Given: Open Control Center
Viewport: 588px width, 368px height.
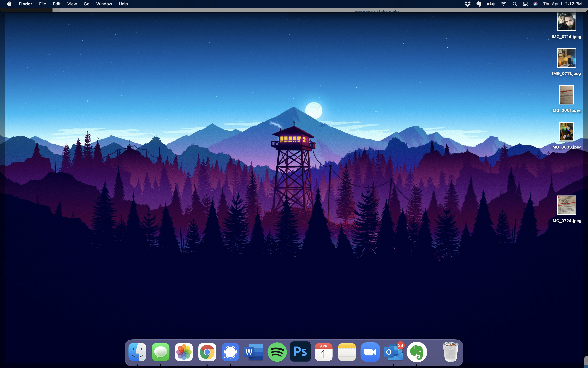Looking at the screenshot, I should click(x=525, y=4).
